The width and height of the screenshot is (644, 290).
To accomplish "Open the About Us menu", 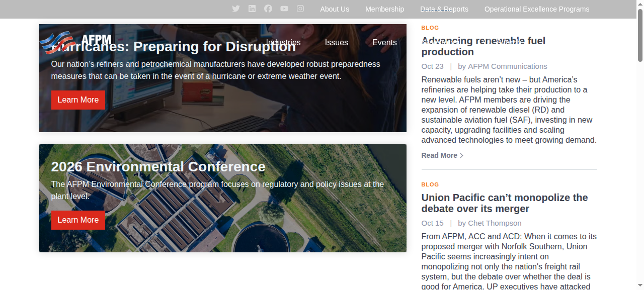I will click(x=335, y=9).
